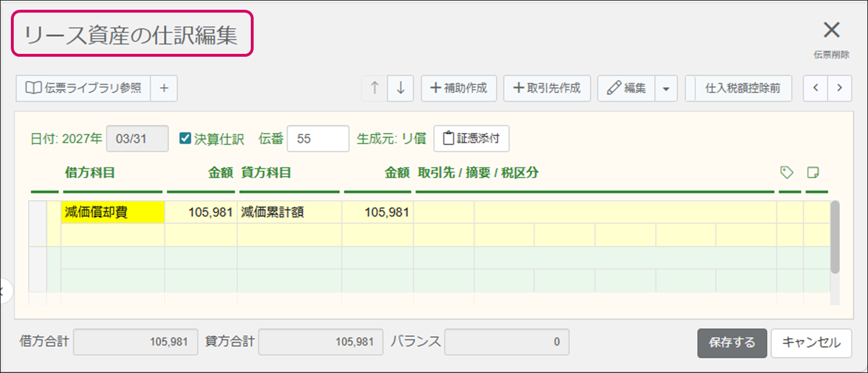
Task: Expand the 編集 dropdown arrow
Action: [x=665, y=89]
